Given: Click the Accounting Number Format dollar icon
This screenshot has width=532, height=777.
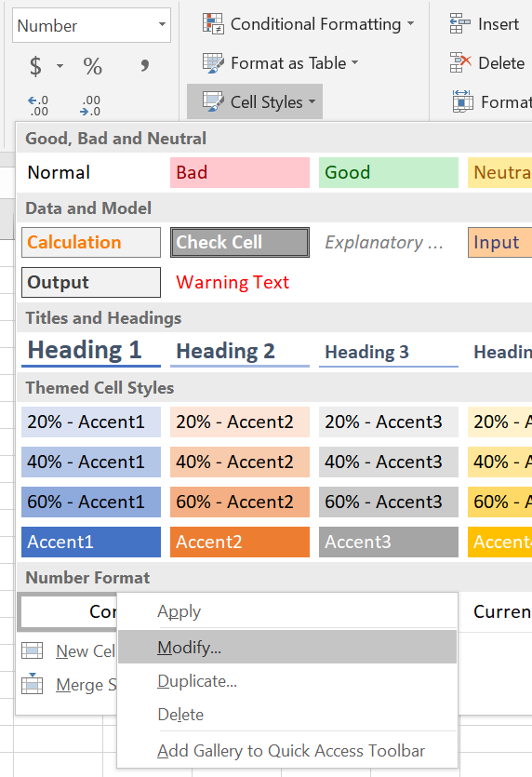Looking at the screenshot, I should pos(35,65).
